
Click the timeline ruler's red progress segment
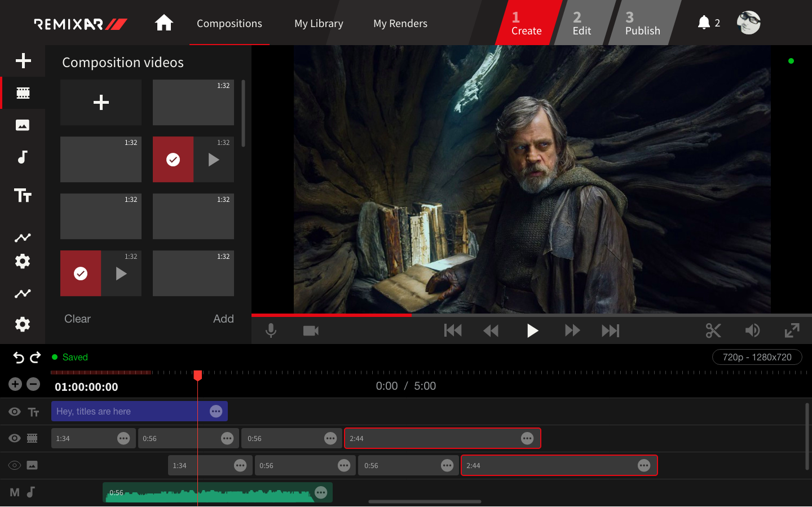(x=101, y=372)
